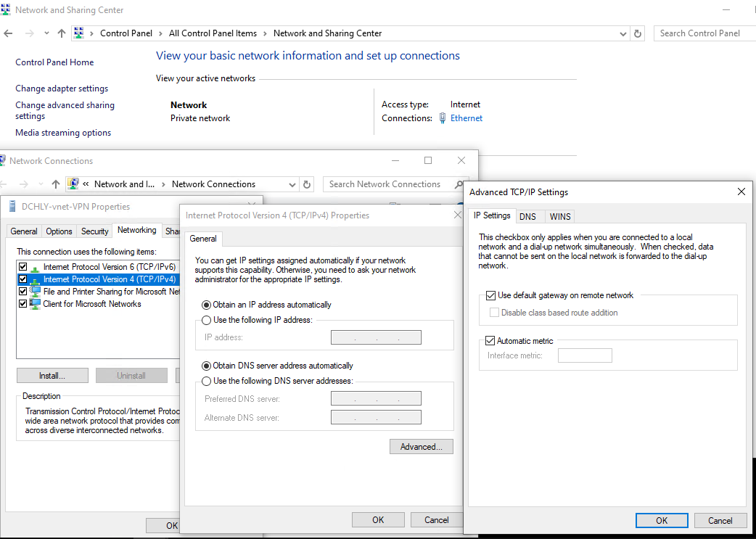Close the TCP/IPv4 Properties dialog

458,215
